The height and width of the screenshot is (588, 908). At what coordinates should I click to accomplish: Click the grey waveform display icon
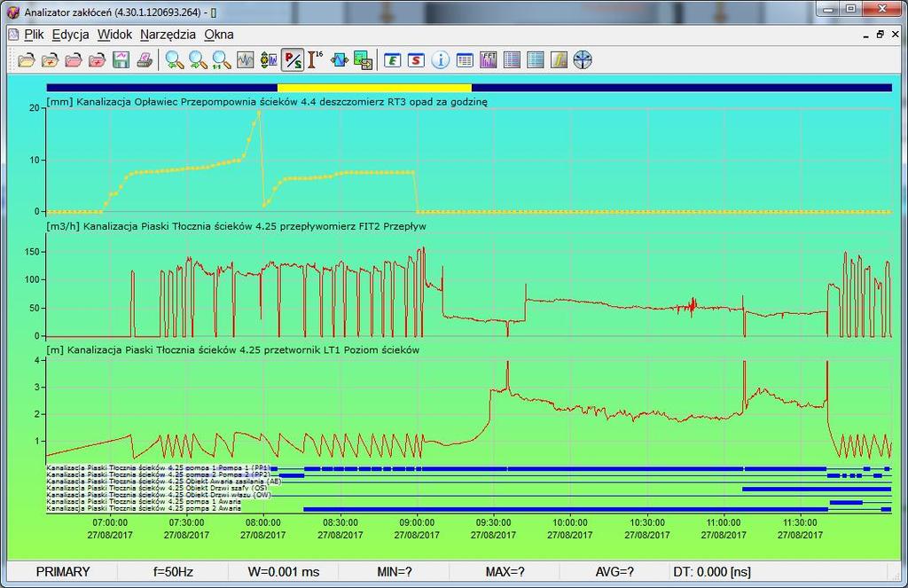[245, 59]
